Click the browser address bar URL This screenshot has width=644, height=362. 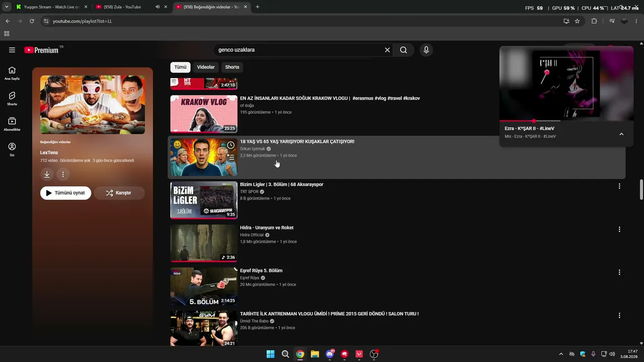point(83,21)
